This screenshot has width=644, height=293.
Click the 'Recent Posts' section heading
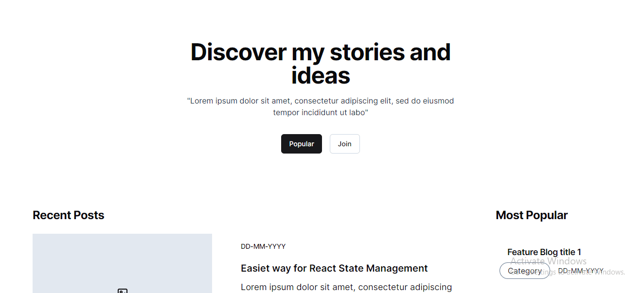(68, 215)
